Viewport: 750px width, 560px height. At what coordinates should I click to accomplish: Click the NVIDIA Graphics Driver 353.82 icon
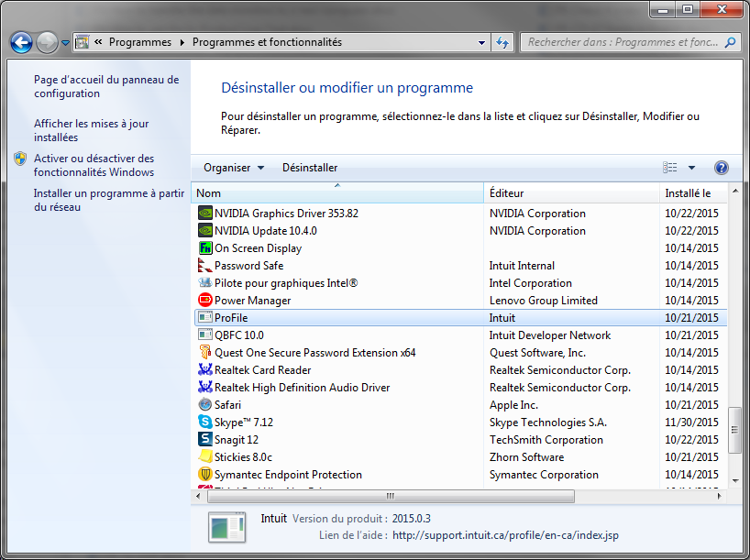click(x=205, y=214)
